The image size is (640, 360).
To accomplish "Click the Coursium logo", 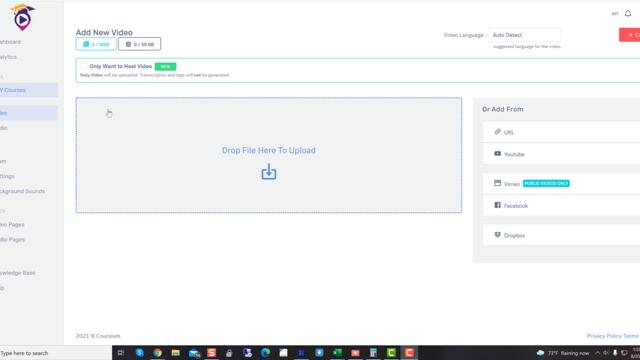I will pyautogui.click(x=22, y=17).
